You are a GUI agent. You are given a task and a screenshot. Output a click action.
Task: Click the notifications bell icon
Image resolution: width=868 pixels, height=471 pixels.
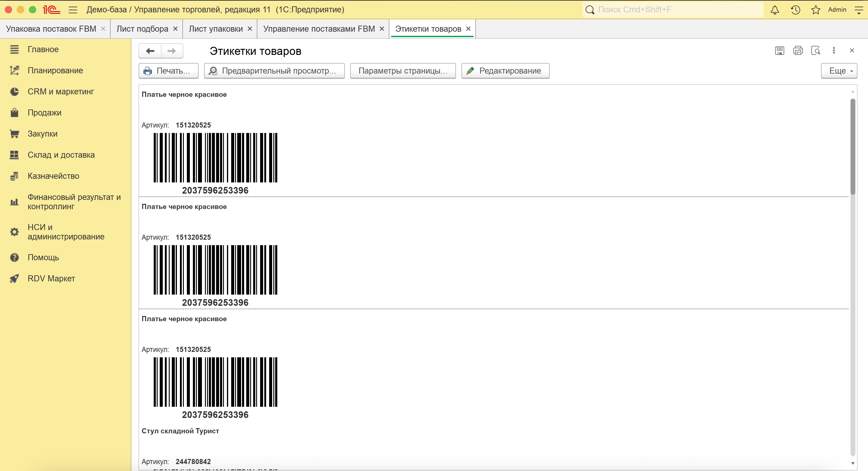coord(775,10)
